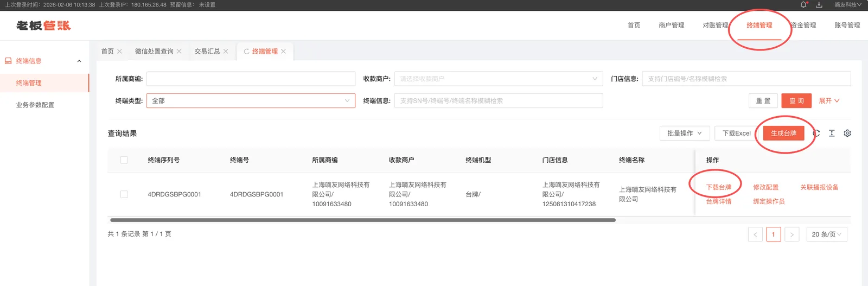The height and width of the screenshot is (286, 868).
Task: Click the 生成台牌 button
Action: [783, 134]
